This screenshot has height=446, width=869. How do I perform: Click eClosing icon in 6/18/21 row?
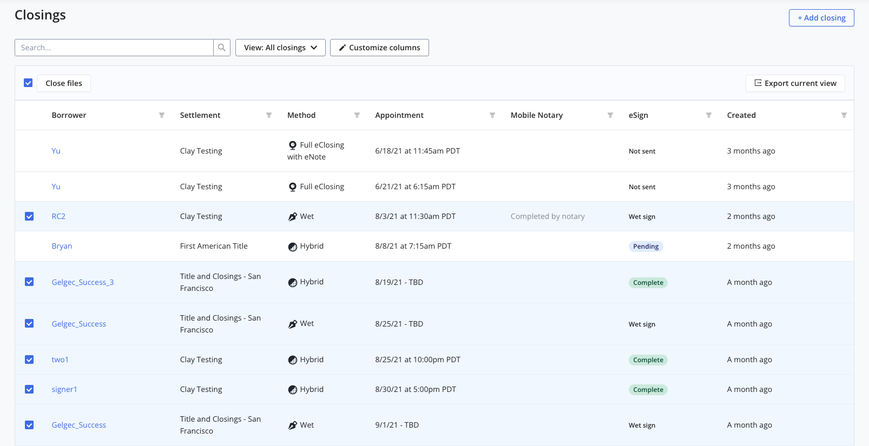(293, 145)
